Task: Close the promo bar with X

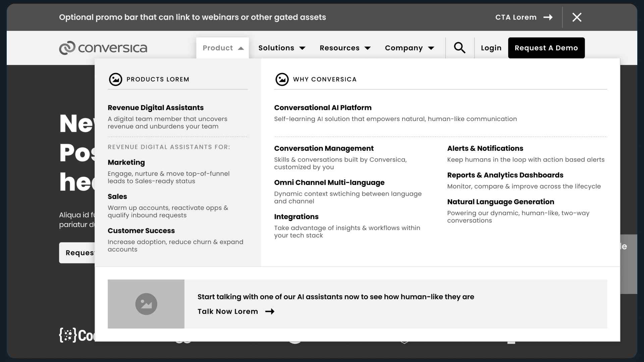Action: pos(577,17)
